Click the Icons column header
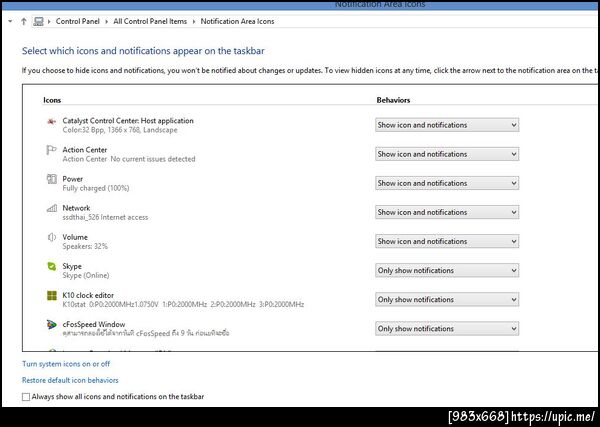 point(52,100)
